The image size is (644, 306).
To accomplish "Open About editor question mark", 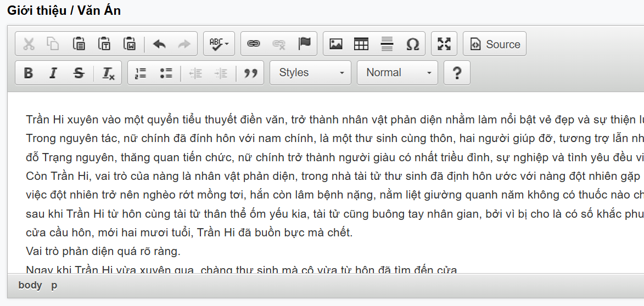I will click(x=457, y=73).
